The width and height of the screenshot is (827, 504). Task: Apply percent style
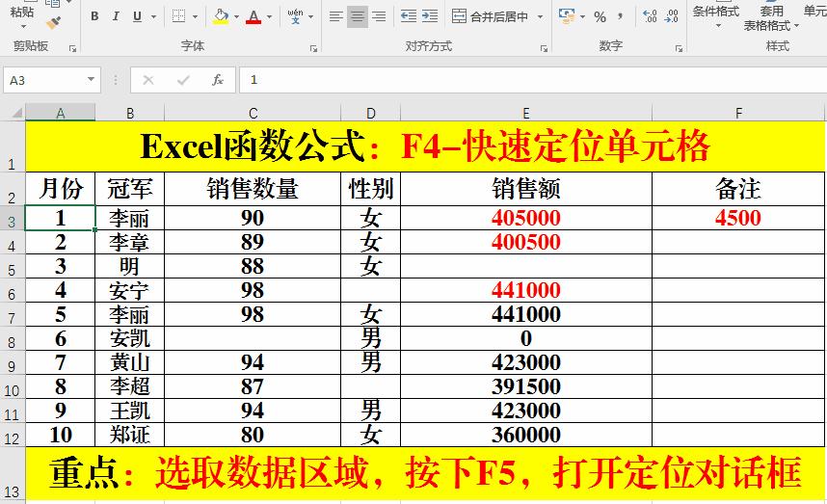tap(600, 17)
